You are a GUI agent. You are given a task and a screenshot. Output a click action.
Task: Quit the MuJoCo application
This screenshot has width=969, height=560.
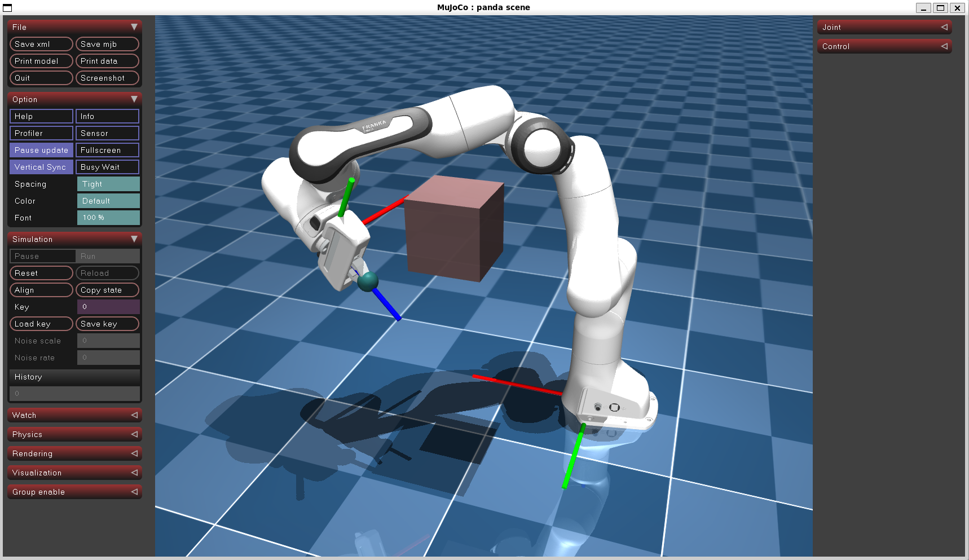pos(41,78)
